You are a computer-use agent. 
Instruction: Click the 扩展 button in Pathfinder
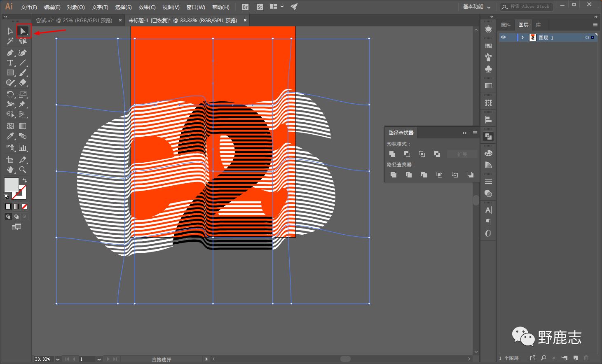click(x=462, y=154)
